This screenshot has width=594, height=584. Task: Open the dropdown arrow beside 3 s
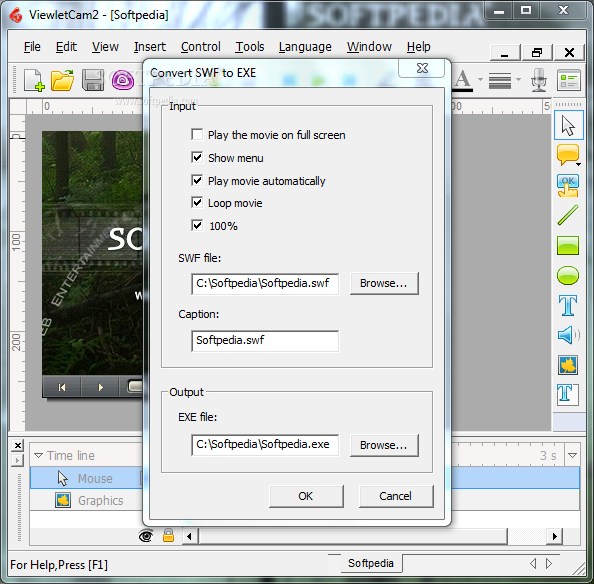click(x=572, y=455)
